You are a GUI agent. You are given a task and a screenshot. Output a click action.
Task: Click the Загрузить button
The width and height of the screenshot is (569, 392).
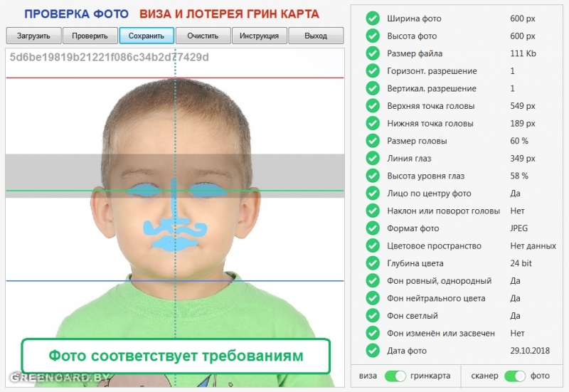33,36
